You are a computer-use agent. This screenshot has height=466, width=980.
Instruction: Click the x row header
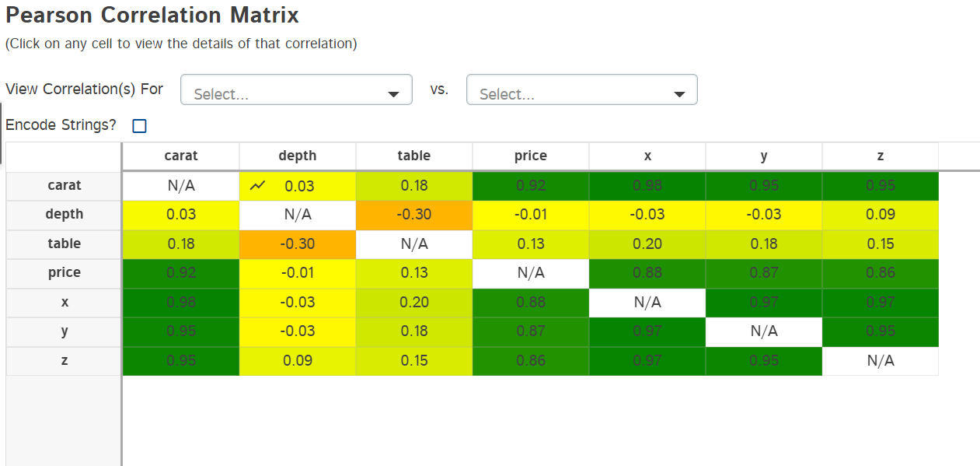point(65,302)
